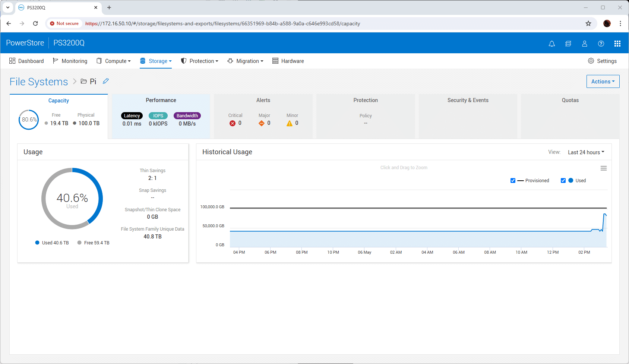Open the help question mark icon
Screen dimensions: 629x364
(601, 44)
